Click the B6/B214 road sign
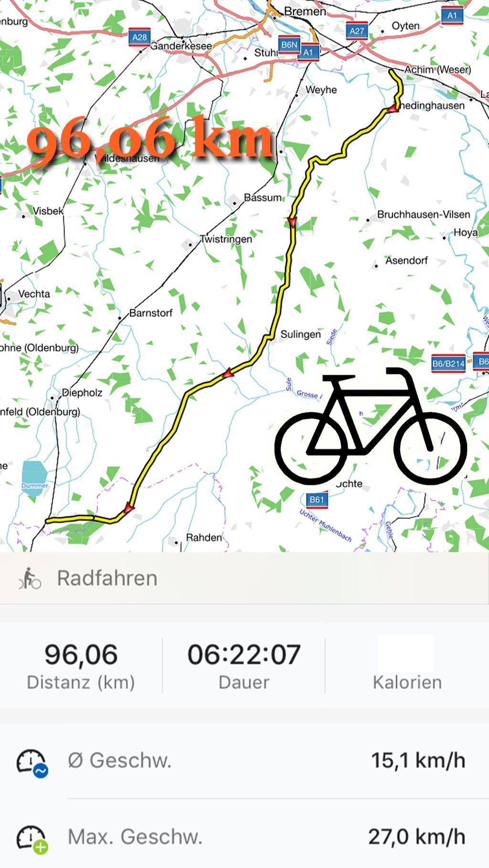The height and width of the screenshot is (868, 489). tap(448, 364)
